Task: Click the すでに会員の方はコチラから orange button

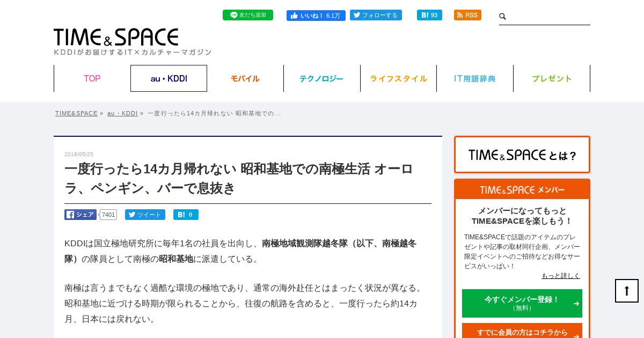Action: pos(522,332)
